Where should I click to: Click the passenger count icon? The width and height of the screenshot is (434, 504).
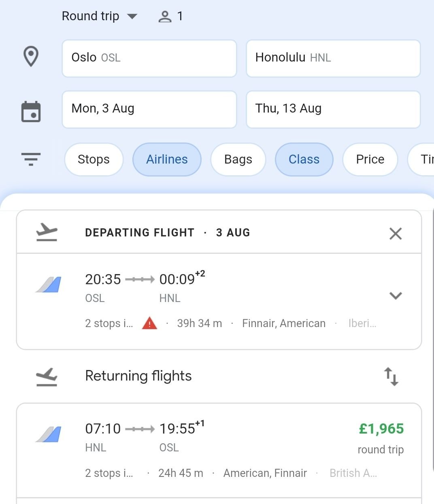click(165, 17)
